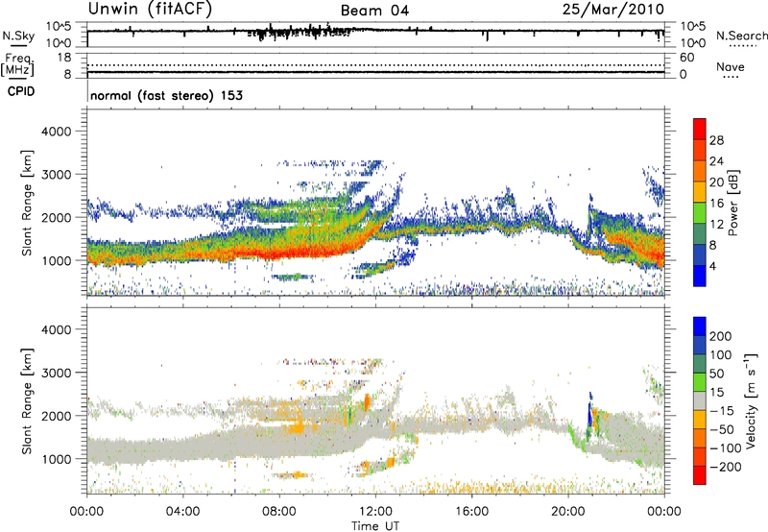Click the '200' tick on the Velocity colorbar
The image size is (768, 532).
point(721,336)
